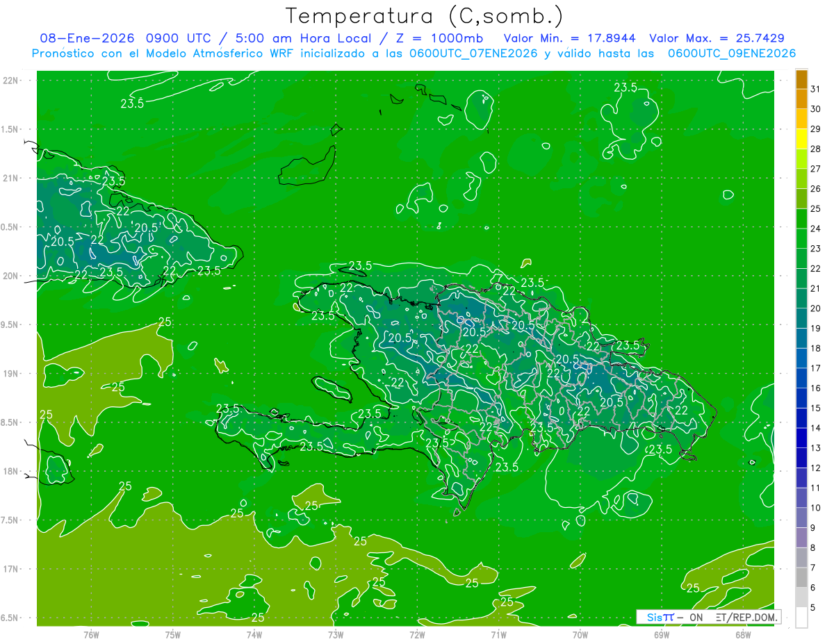This screenshot has height=644, width=834.
Task: Click the "68W" longitude axis label
Action: click(x=743, y=635)
